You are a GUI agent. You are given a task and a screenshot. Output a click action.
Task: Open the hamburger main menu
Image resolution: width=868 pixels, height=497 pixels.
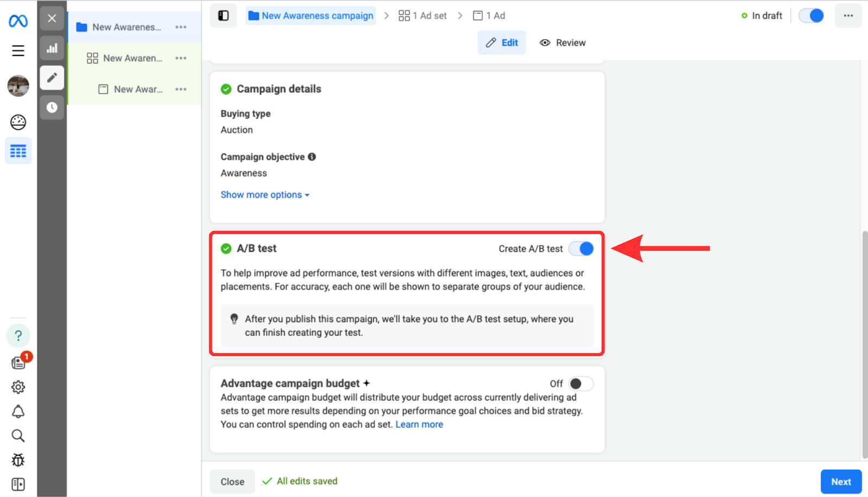(x=18, y=50)
